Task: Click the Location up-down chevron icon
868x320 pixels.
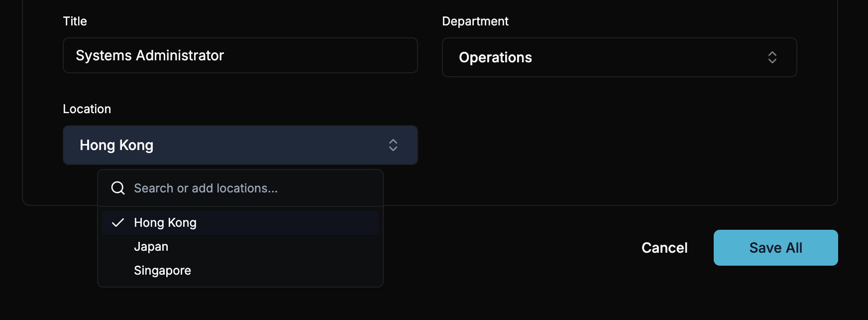Action: (x=393, y=145)
